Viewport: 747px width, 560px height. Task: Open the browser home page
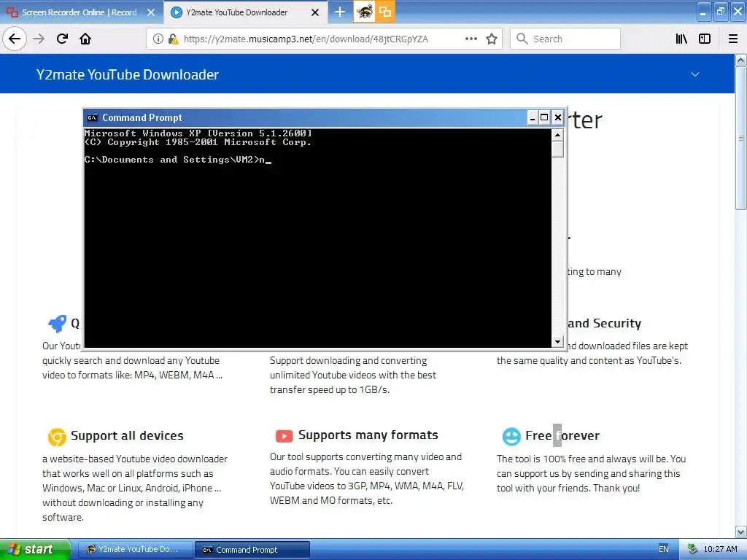tap(85, 39)
